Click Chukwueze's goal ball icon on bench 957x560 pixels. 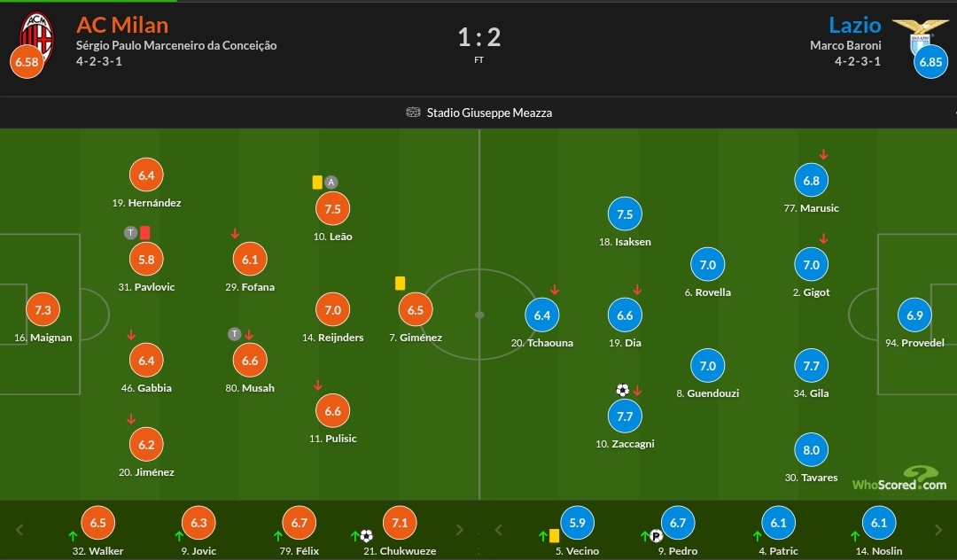pos(366,536)
